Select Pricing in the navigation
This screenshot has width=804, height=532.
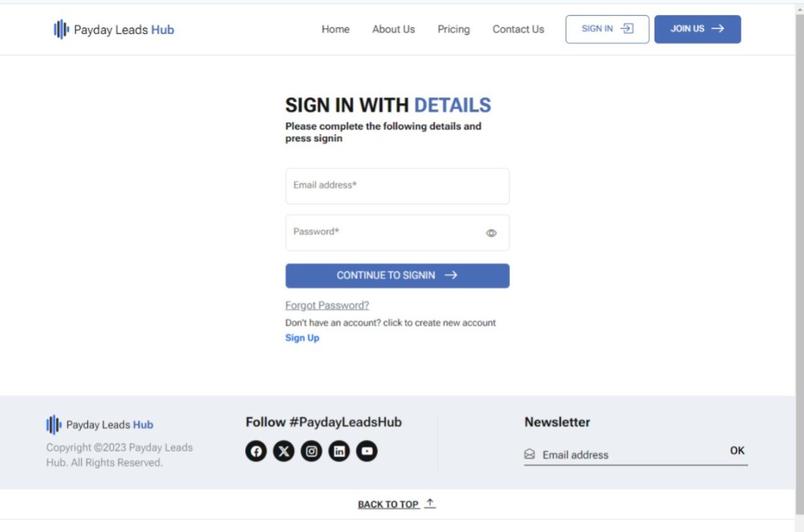coord(454,30)
